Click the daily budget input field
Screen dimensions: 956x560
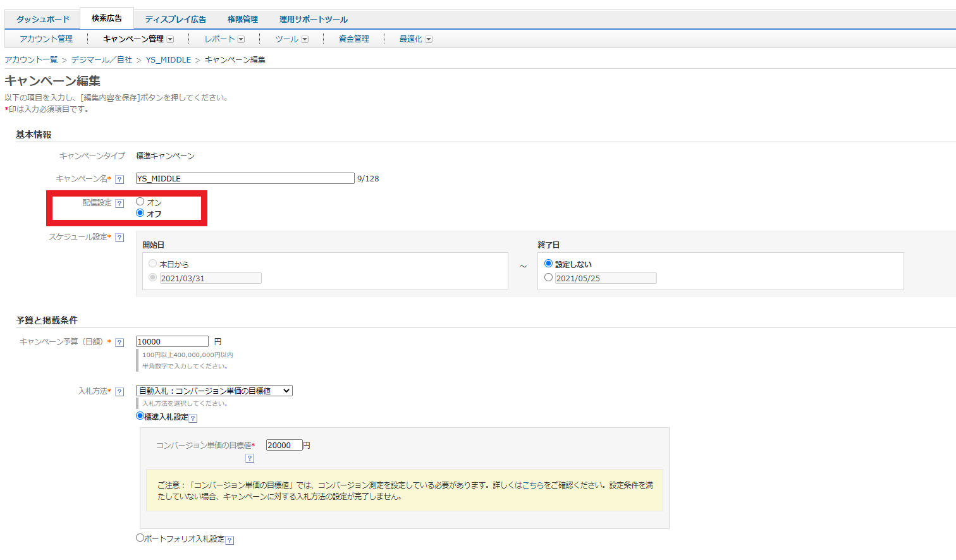point(172,342)
